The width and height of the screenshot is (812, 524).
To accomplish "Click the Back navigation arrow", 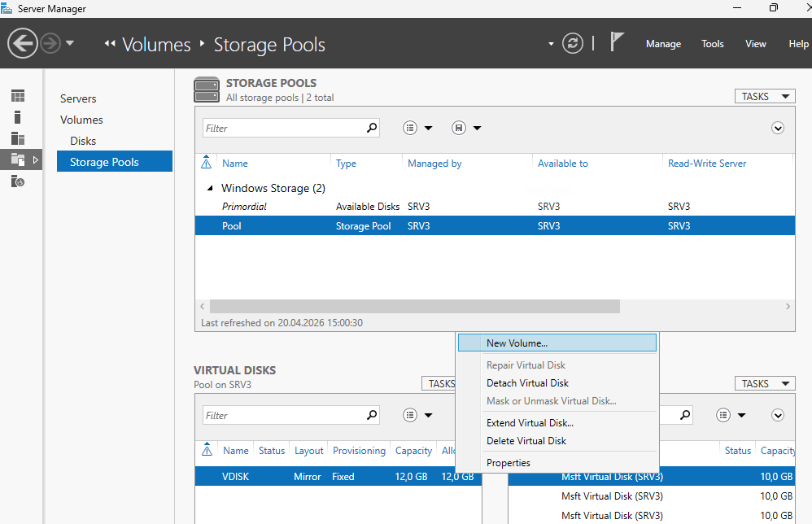I will [x=22, y=43].
